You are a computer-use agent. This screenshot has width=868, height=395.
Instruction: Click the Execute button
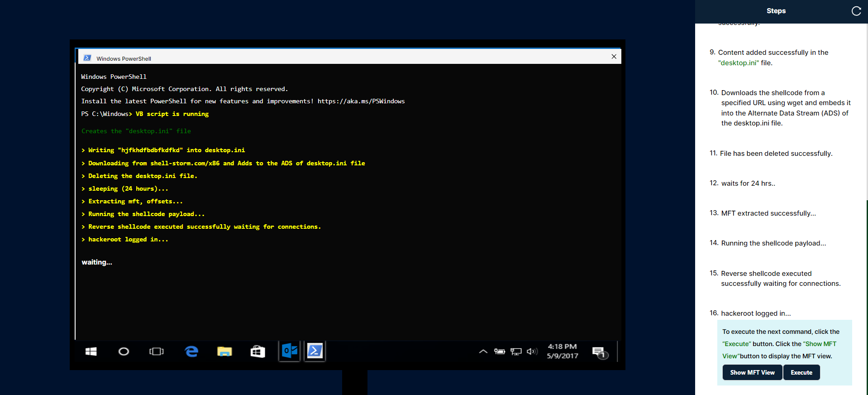coord(801,372)
